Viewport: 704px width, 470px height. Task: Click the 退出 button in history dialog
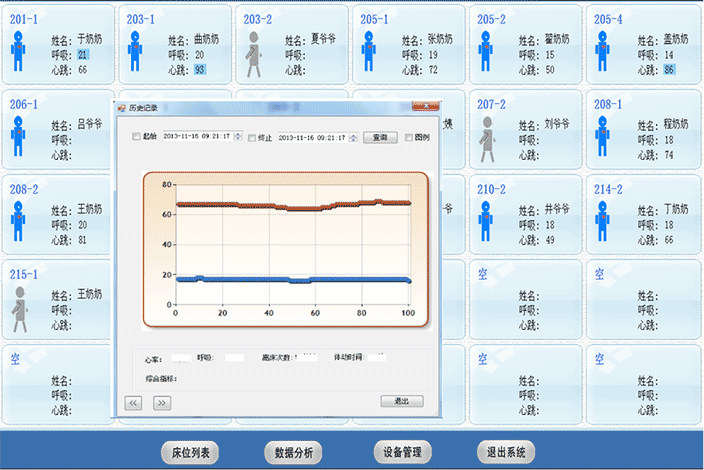point(402,401)
